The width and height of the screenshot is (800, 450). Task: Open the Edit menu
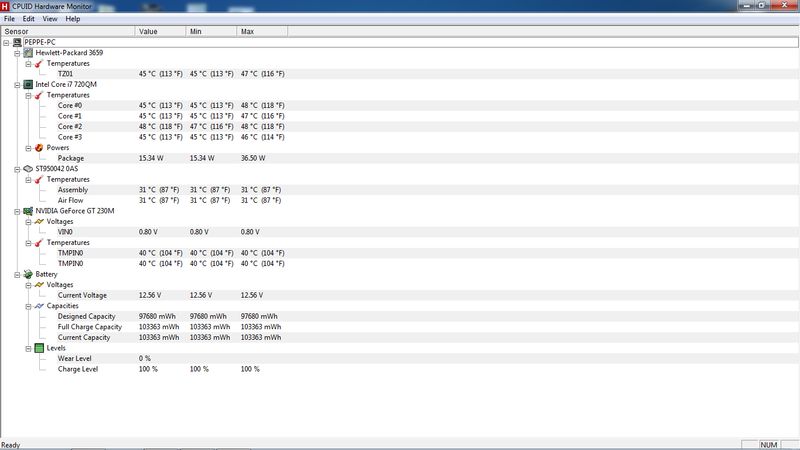coord(28,19)
